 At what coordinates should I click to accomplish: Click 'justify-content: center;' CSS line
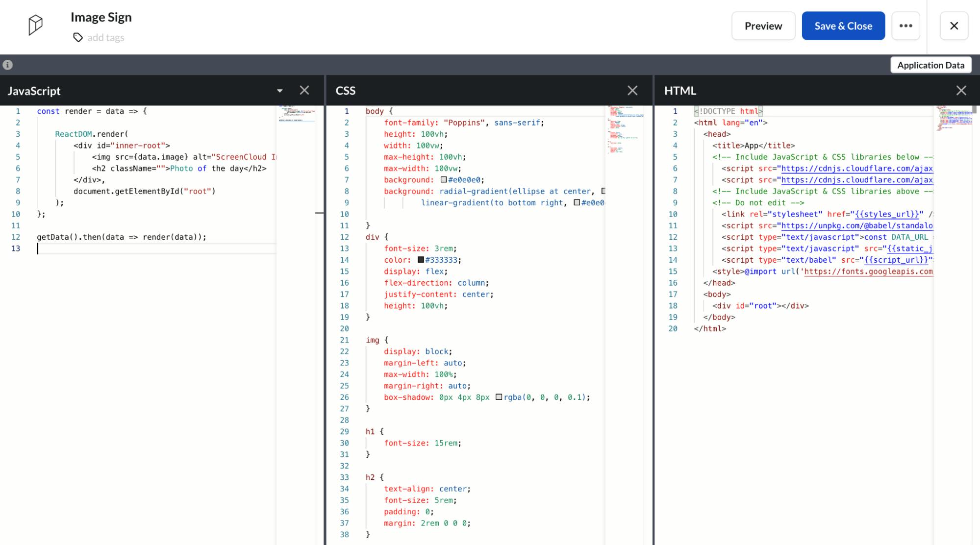pos(439,294)
